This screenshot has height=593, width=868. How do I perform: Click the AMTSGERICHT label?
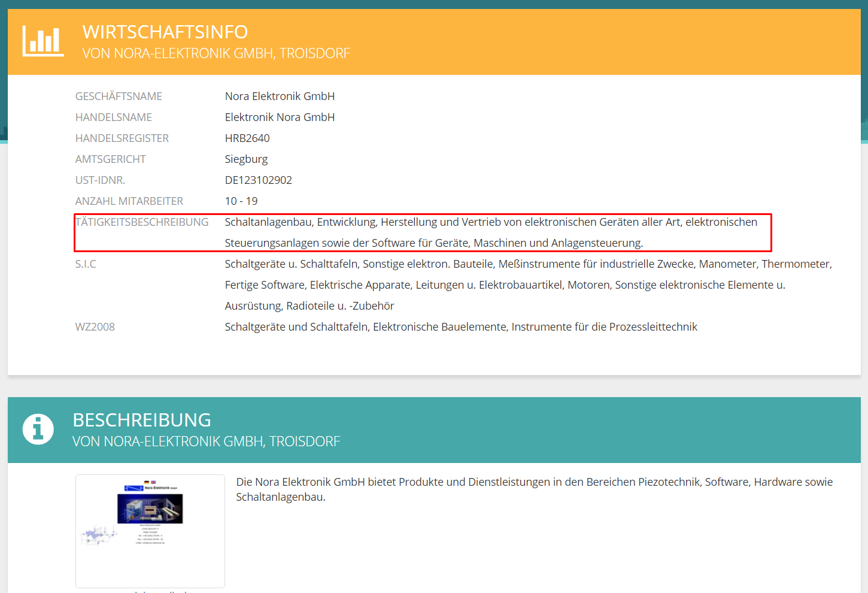pyautogui.click(x=111, y=159)
